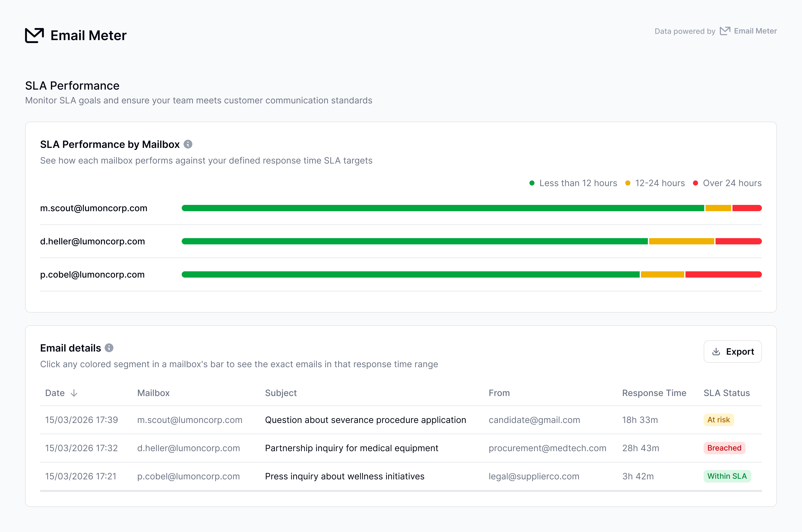Click the Export button
The height and width of the screenshot is (532, 802).
[732, 352]
